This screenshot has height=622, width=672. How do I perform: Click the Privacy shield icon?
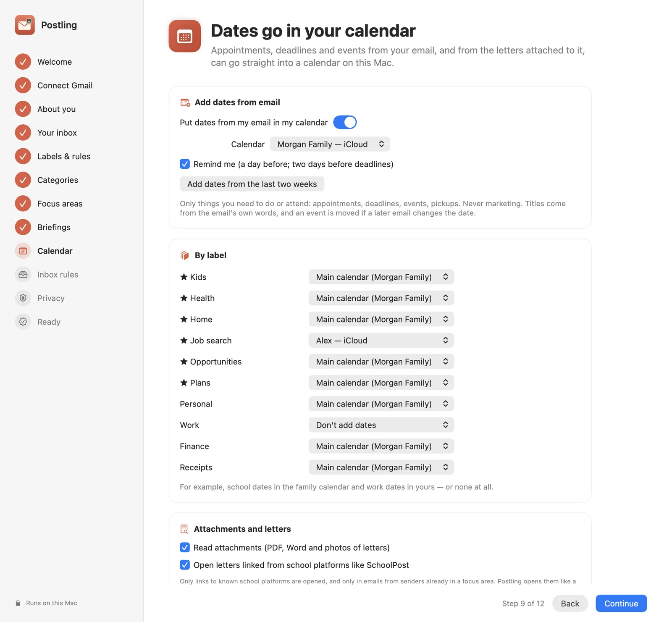click(23, 298)
